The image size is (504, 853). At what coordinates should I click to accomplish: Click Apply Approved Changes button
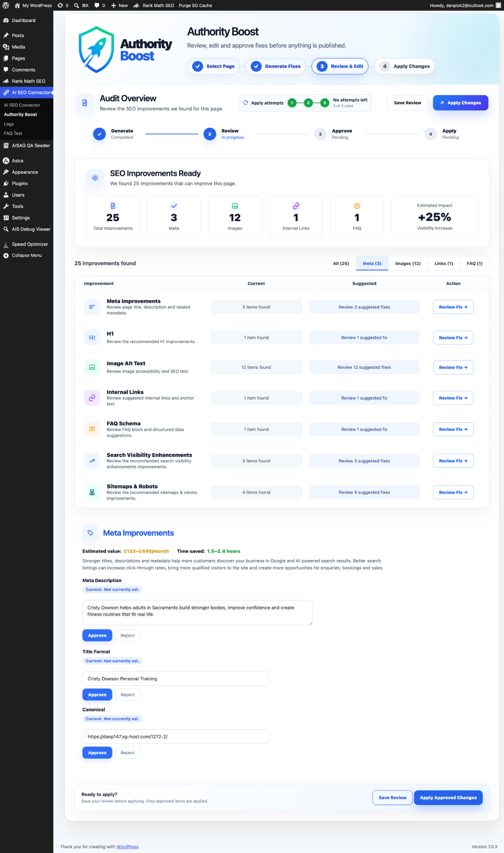click(448, 798)
